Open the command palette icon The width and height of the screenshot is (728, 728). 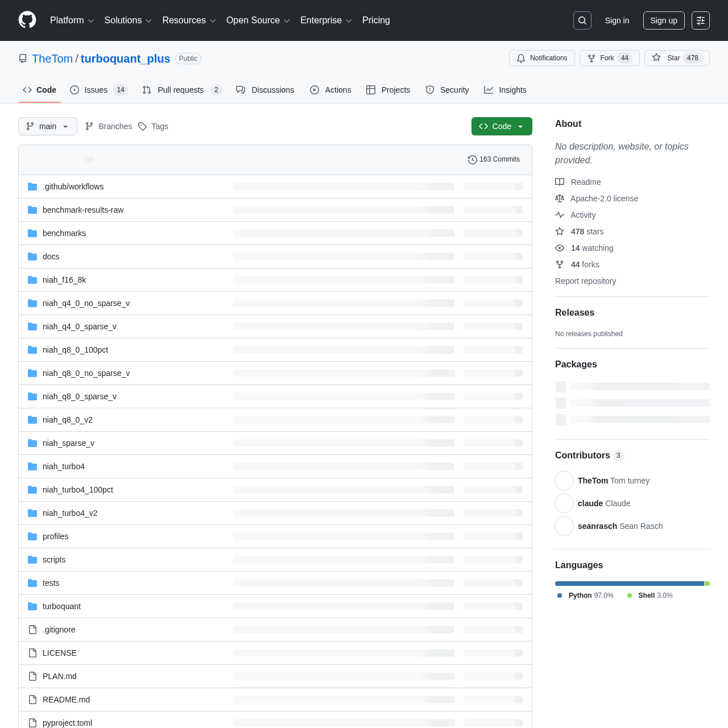[x=700, y=20]
